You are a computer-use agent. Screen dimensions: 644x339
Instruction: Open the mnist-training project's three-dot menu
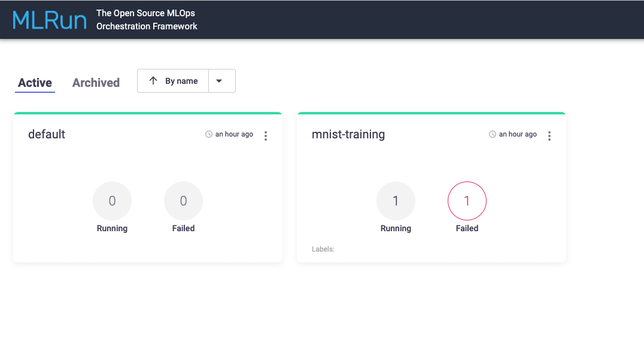(549, 136)
